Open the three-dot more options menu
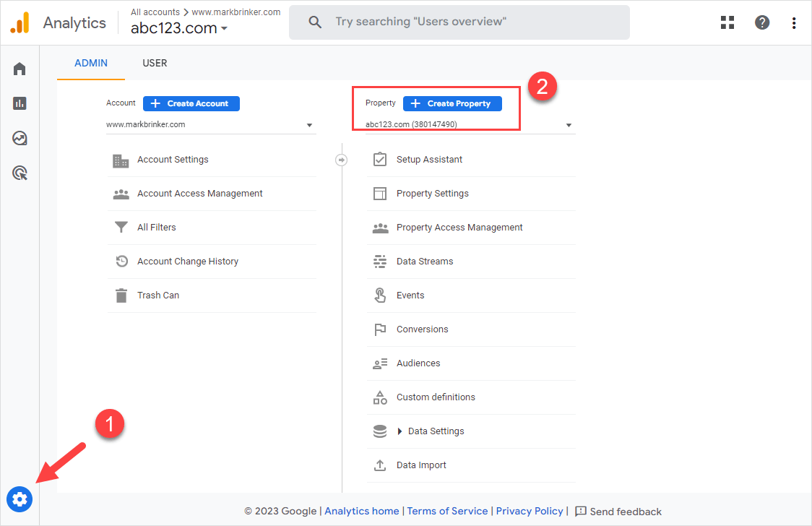 794,22
